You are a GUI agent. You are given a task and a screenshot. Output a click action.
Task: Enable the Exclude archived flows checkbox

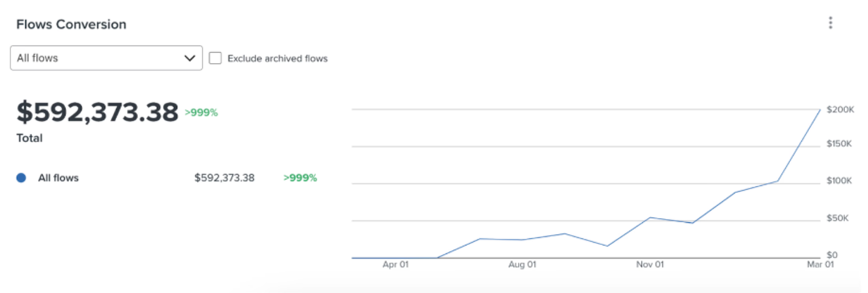pyautogui.click(x=215, y=58)
